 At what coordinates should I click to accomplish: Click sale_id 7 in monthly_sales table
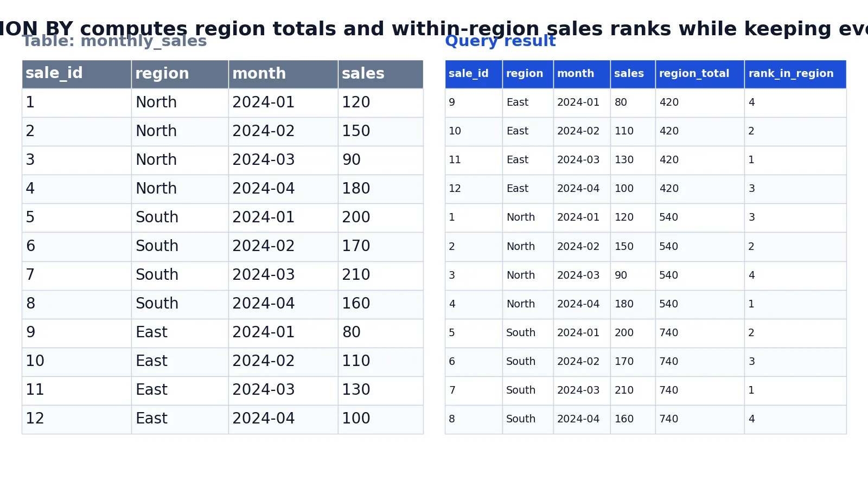click(76, 275)
